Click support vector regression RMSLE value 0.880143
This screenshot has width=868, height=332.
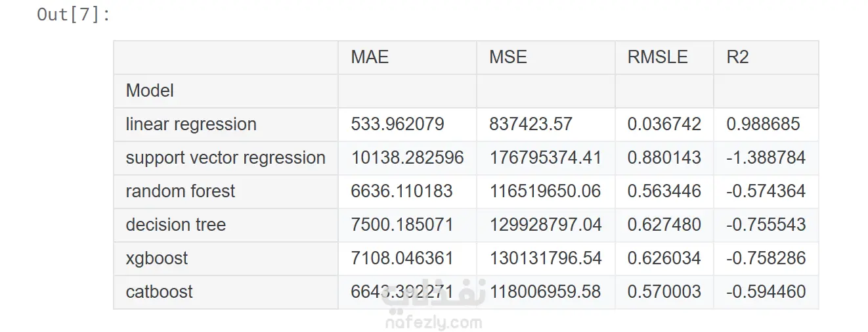664,158
